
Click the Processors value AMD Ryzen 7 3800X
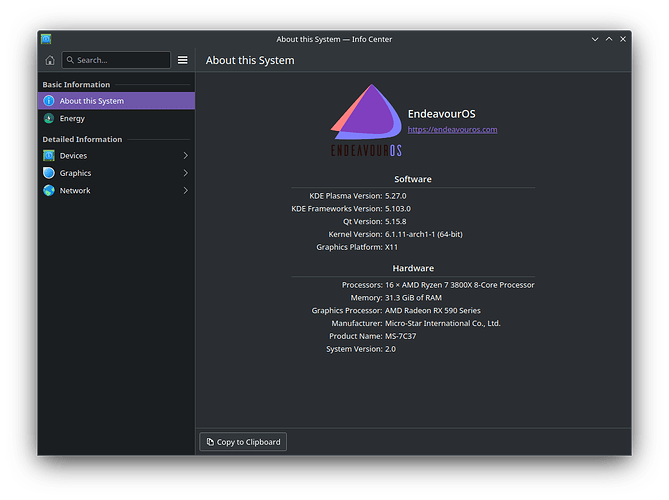(x=460, y=285)
